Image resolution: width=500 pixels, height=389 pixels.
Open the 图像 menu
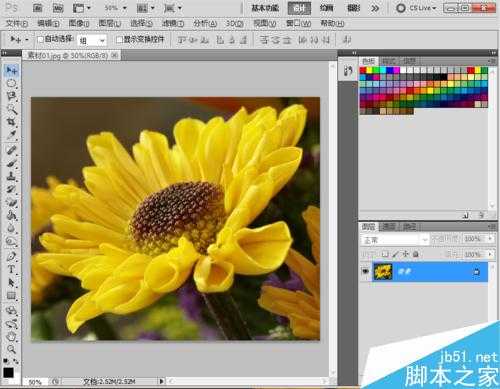(79, 23)
